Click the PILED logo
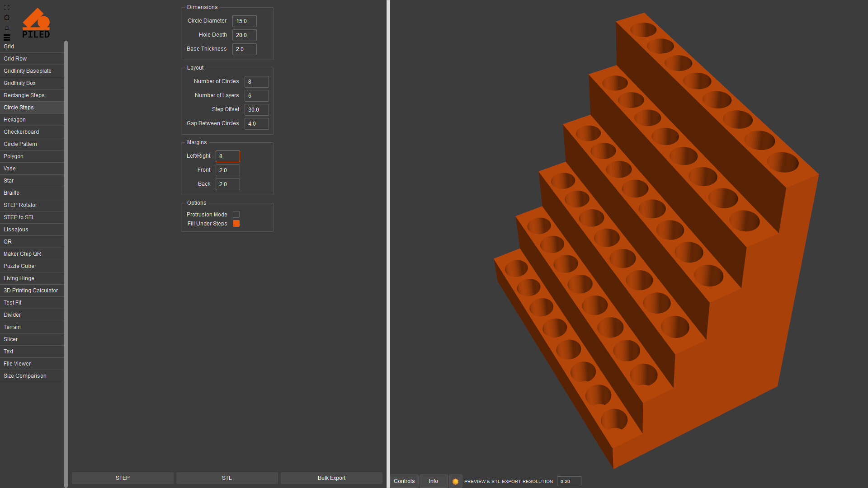The height and width of the screenshot is (488, 868). 36,23
